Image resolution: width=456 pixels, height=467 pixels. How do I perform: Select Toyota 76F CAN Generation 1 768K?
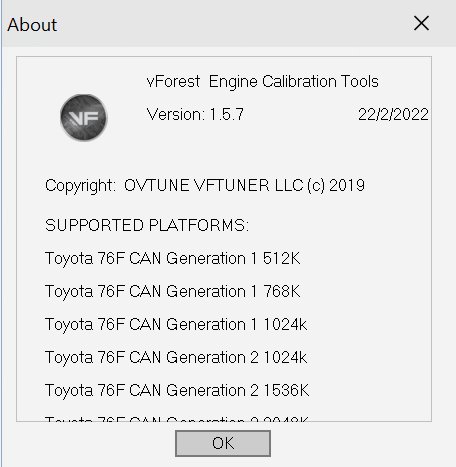point(172,291)
